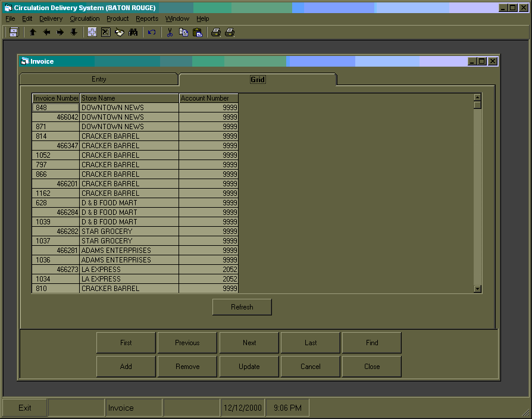Click the 12/12/2000 date in status bar
Screen dimensions: 532x419
click(x=243, y=408)
